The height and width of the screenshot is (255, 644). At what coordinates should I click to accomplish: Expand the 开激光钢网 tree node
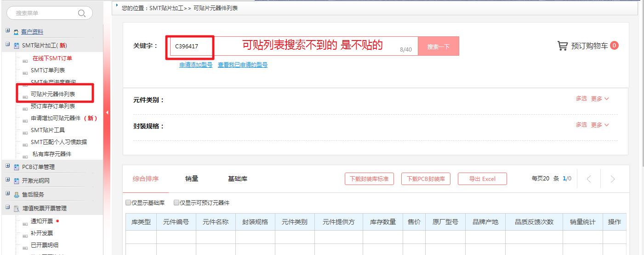pos(8,180)
